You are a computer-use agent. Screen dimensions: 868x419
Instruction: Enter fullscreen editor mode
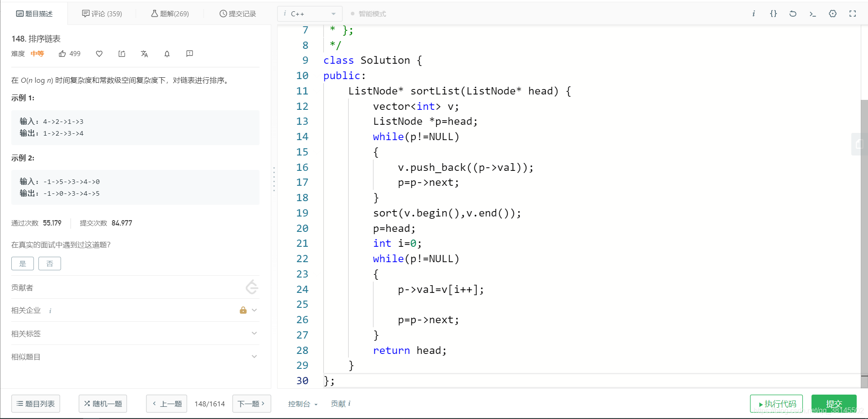pos(853,14)
